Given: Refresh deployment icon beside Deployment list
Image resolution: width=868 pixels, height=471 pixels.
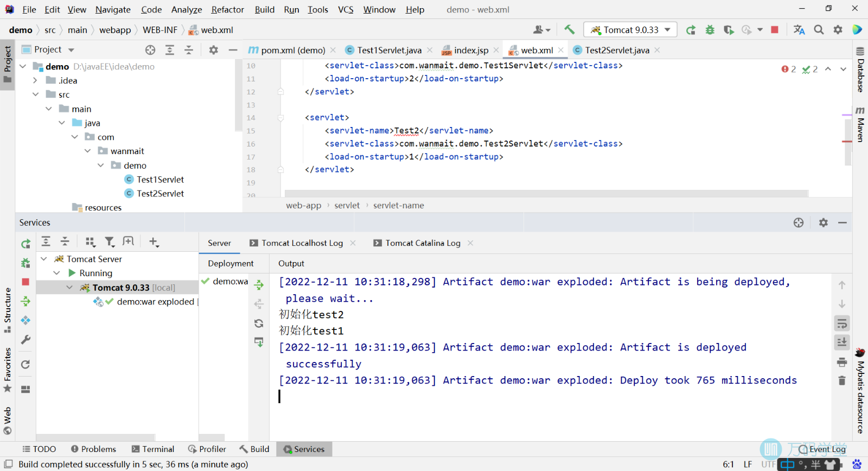Looking at the screenshot, I should point(259,323).
